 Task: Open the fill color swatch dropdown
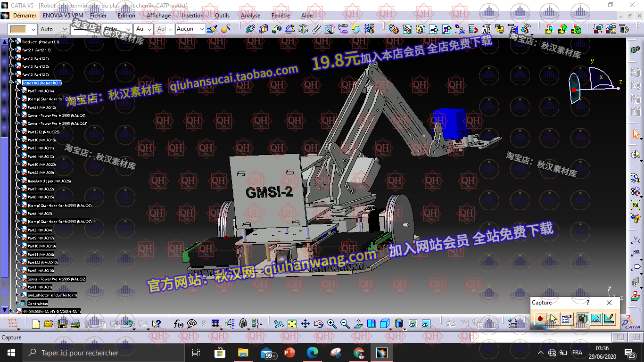click(33, 29)
